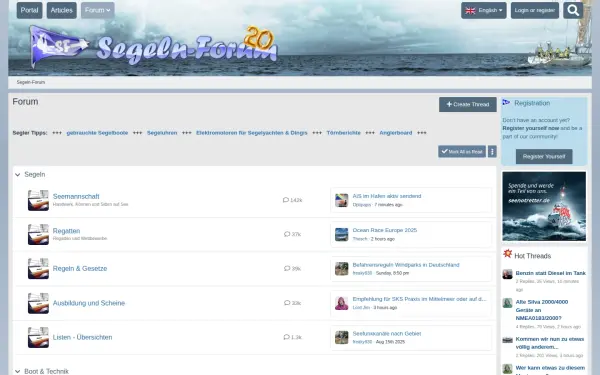
Task: Click Seemannschaft 142k posts counter
Action: click(292, 200)
